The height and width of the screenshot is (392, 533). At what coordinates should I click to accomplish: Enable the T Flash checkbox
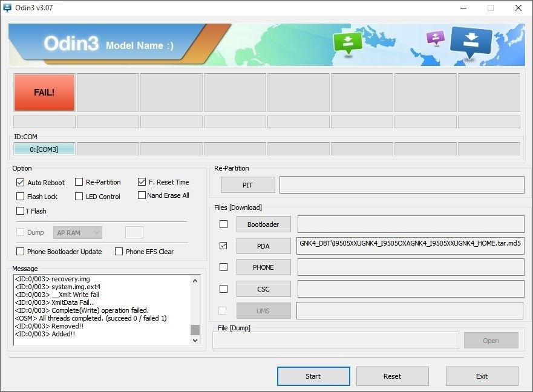tap(21, 211)
